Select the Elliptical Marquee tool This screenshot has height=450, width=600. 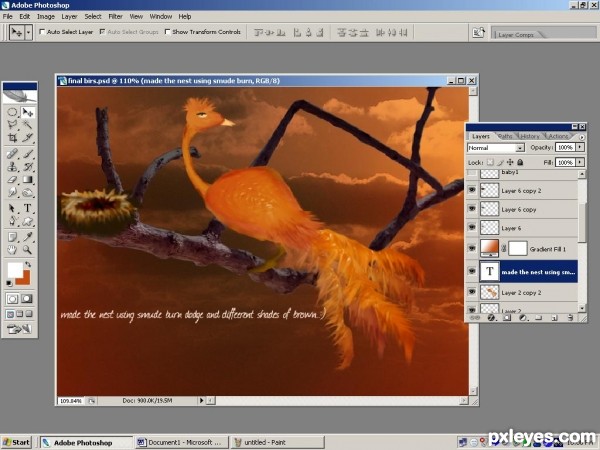click(12, 112)
